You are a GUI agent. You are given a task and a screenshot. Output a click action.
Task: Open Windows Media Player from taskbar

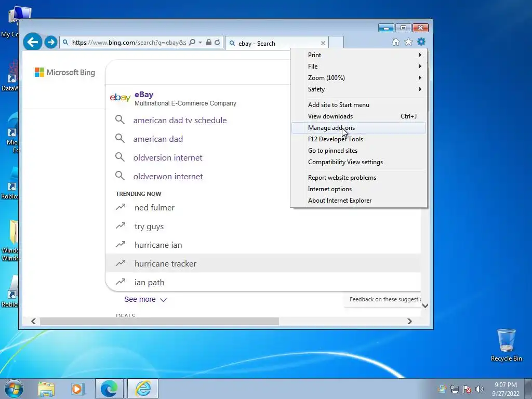(x=77, y=389)
